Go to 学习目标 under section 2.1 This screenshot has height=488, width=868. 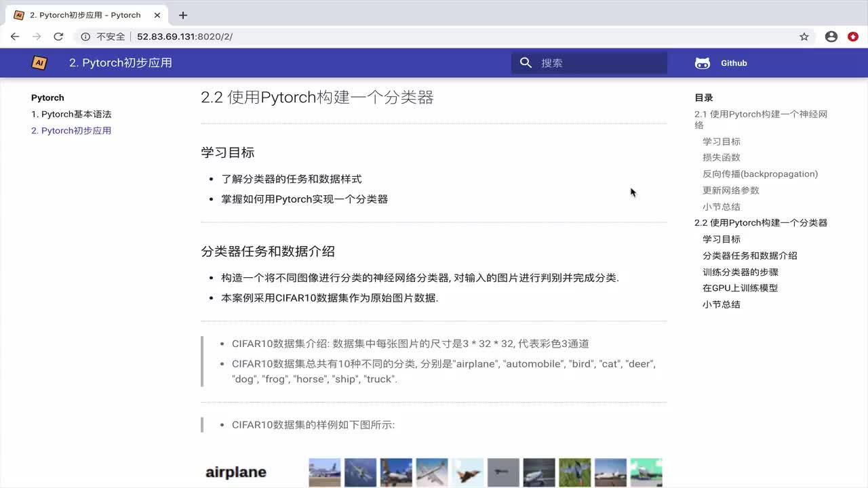point(722,141)
